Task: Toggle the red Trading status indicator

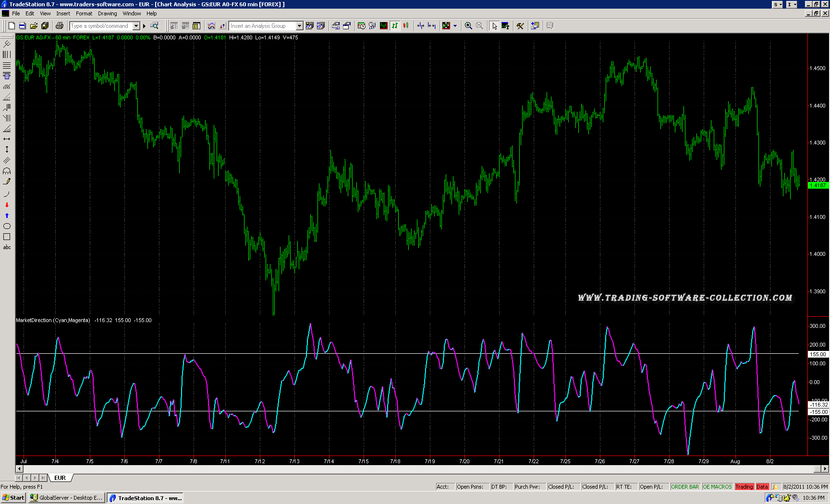Action: point(744,487)
